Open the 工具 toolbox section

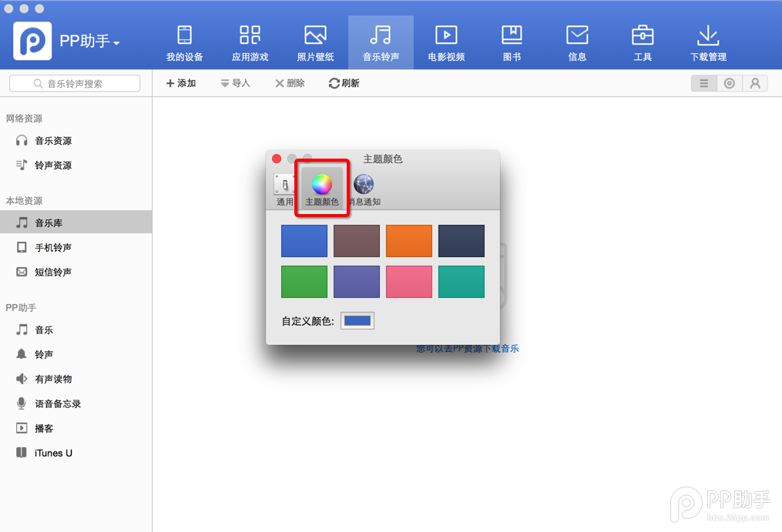pyautogui.click(x=643, y=43)
